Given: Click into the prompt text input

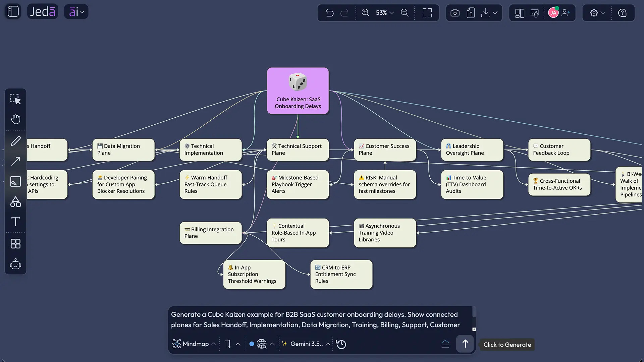Looking at the screenshot, I should [315, 320].
